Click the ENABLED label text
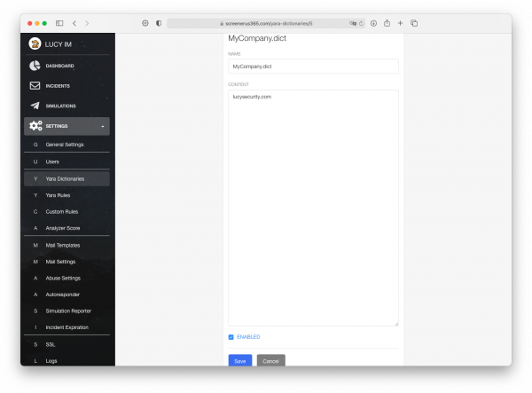532x393 pixels. point(248,336)
